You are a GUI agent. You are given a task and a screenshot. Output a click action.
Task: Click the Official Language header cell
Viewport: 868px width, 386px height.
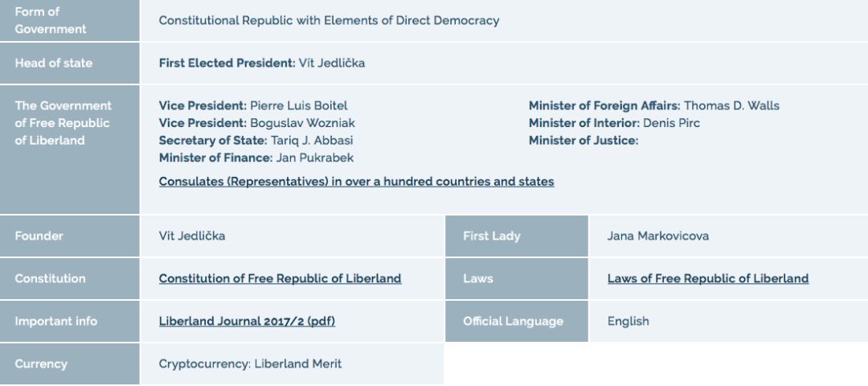tap(517, 321)
